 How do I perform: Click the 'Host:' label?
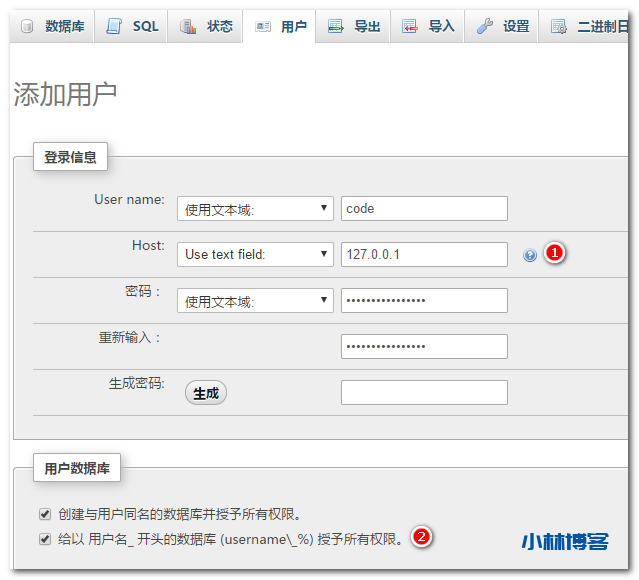148,245
